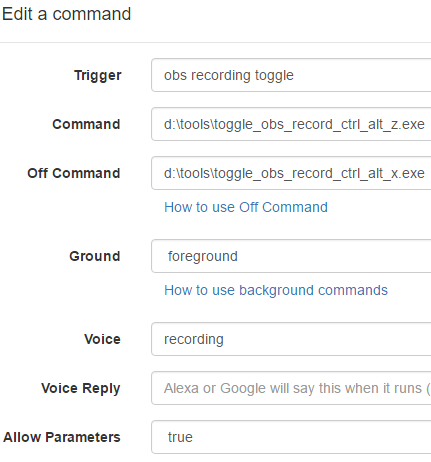Click the Trigger field containing 'obs recording toggle'
This screenshot has height=462, width=431.
291,75
